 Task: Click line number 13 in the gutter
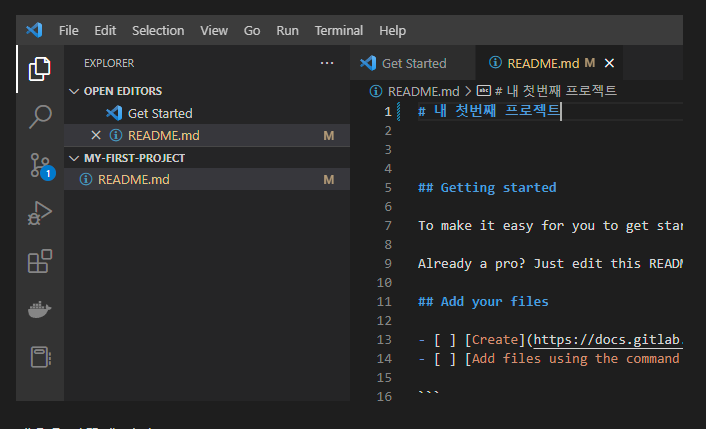[x=384, y=340]
